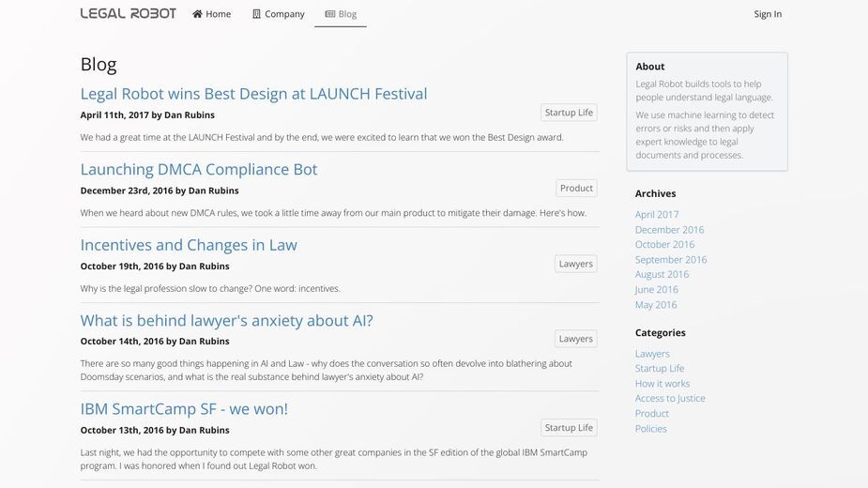Open the LAUNCH Festival Best Design post
Image resolution: width=868 pixels, height=488 pixels.
point(253,94)
